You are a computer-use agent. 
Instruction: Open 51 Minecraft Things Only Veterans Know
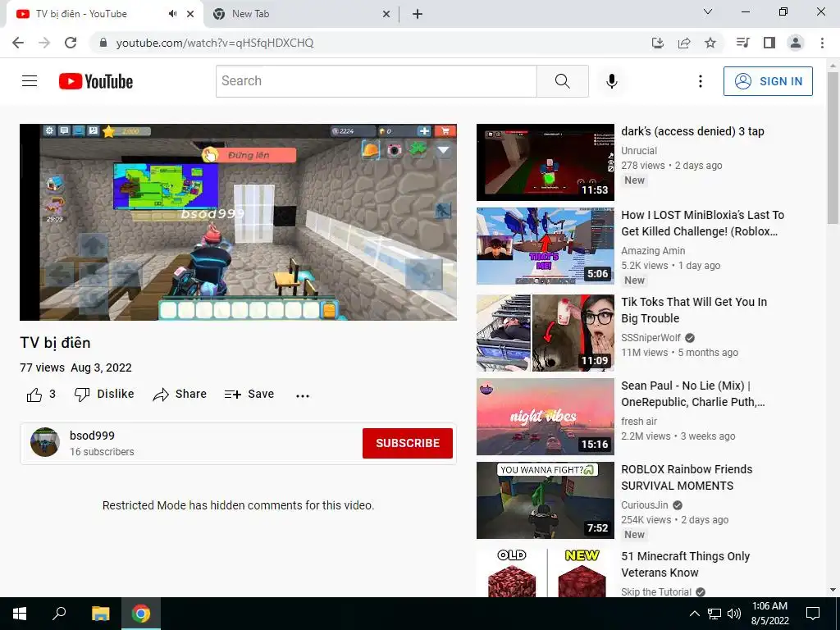click(x=685, y=564)
